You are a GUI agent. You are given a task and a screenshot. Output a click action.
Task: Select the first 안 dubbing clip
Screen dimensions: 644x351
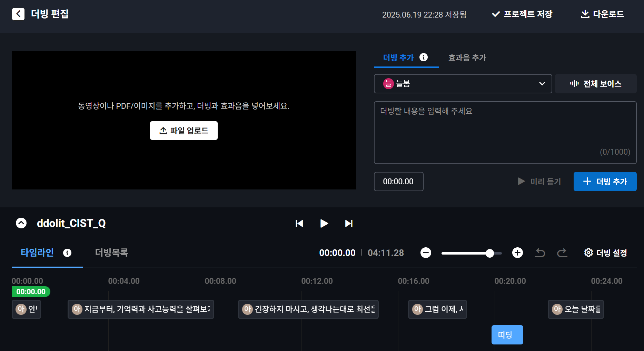[x=27, y=309]
